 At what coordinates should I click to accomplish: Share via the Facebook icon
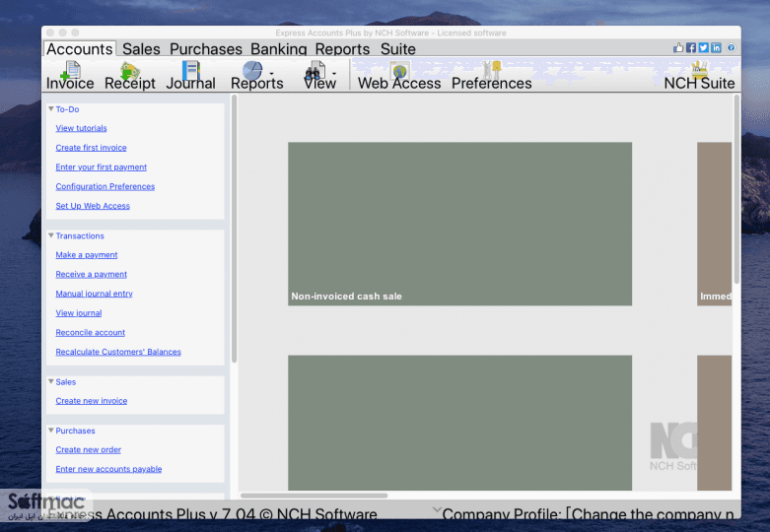point(691,47)
